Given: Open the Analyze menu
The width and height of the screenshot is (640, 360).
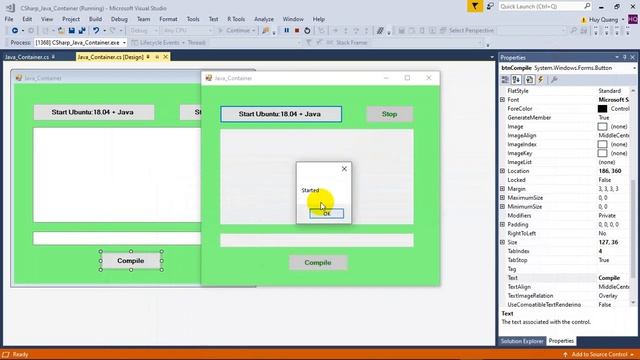Looking at the screenshot, I should pyautogui.click(x=264, y=19).
